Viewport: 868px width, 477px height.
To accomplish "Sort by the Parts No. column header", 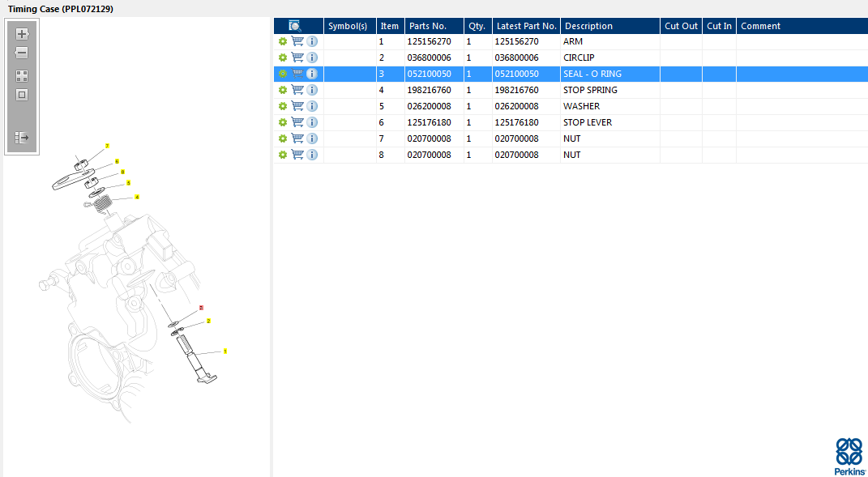I will [427, 26].
